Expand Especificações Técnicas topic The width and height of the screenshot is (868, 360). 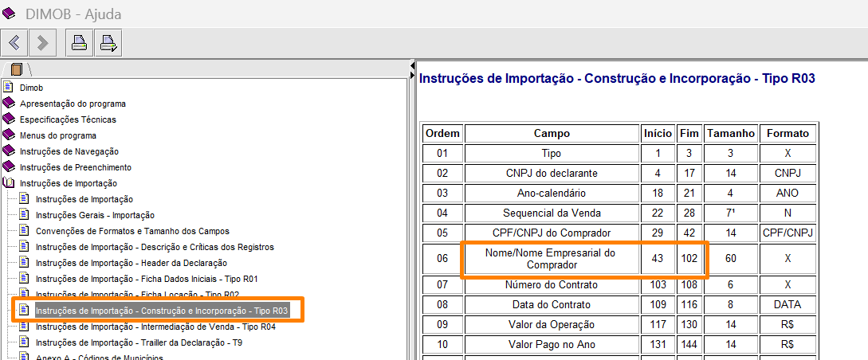coord(68,119)
